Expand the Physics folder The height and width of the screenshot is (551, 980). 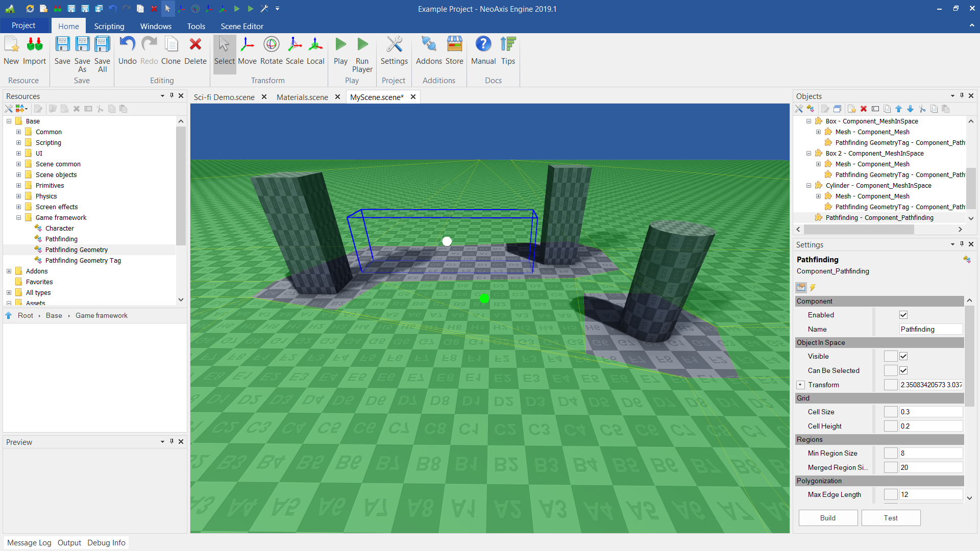pos(18,196)
